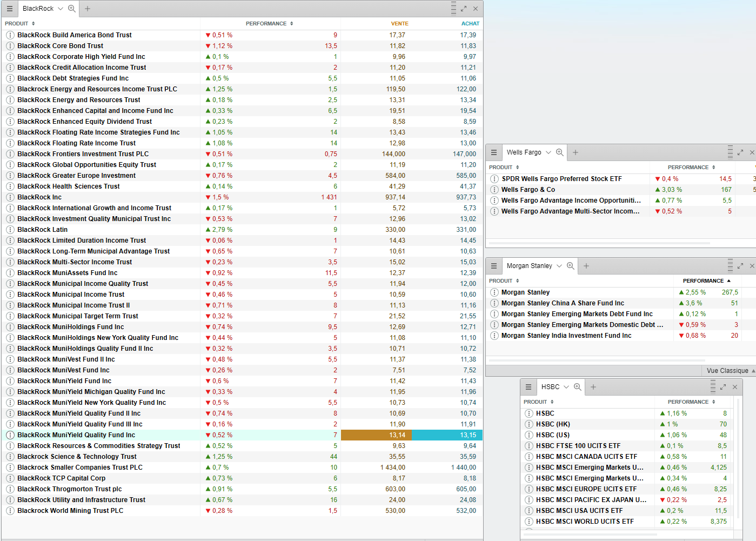756x541 pixels.
Task: Grab the BlackRock window drag handle dots
Action: [453, 9]
